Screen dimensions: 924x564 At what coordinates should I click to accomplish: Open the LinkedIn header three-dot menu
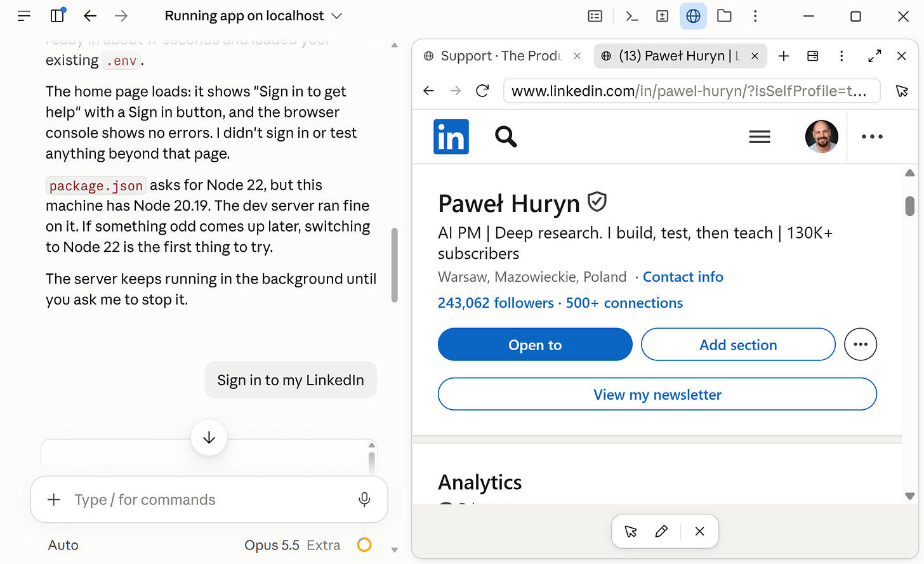(x=872, y=136)
